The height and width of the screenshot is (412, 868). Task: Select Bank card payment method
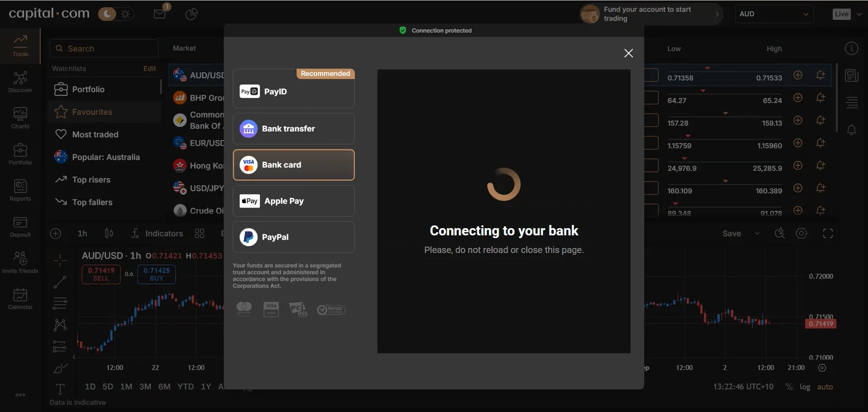[x=293, y=165]
